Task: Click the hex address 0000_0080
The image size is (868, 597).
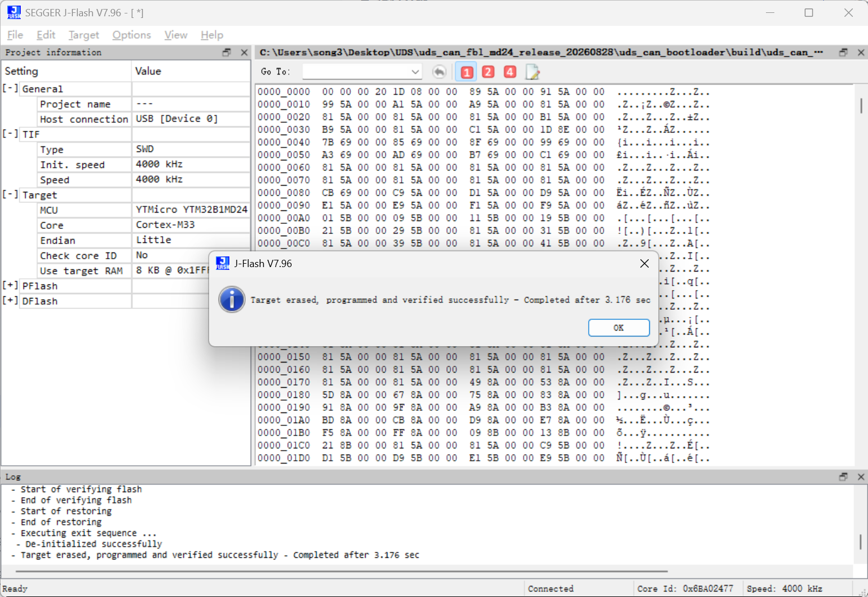Action: 284,193
